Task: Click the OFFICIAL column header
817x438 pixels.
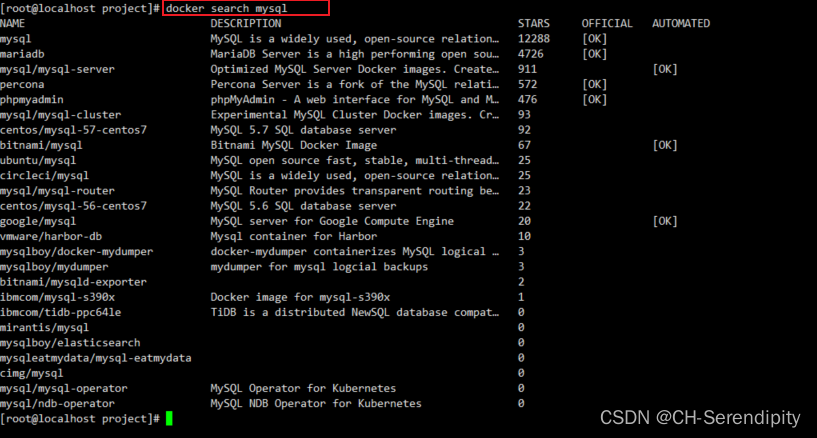Action: [x=606, y=23]
